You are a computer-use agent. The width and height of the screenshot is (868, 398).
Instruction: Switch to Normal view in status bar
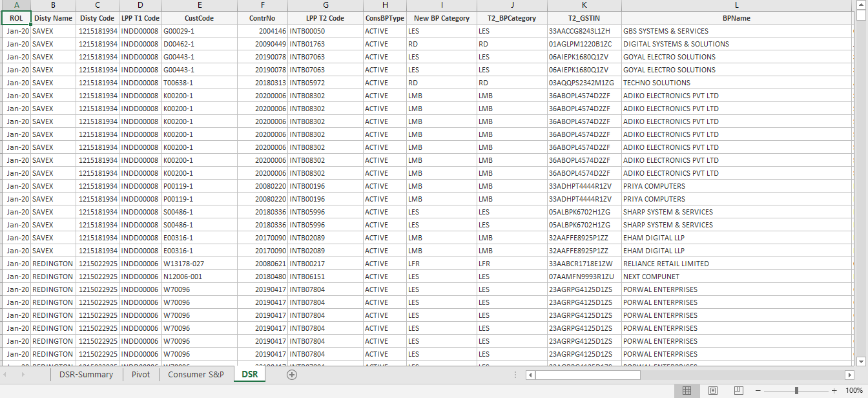[687, 391]
